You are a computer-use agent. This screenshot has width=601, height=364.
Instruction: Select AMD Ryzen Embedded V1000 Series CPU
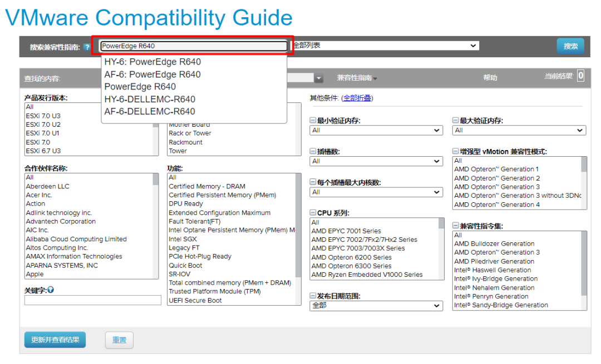[367, 275]
